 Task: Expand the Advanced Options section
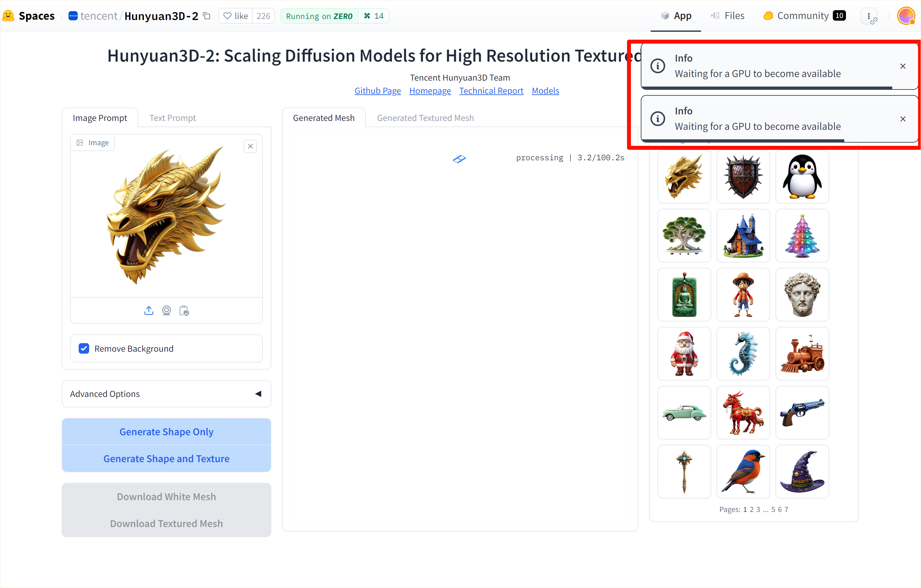(167, 394)
